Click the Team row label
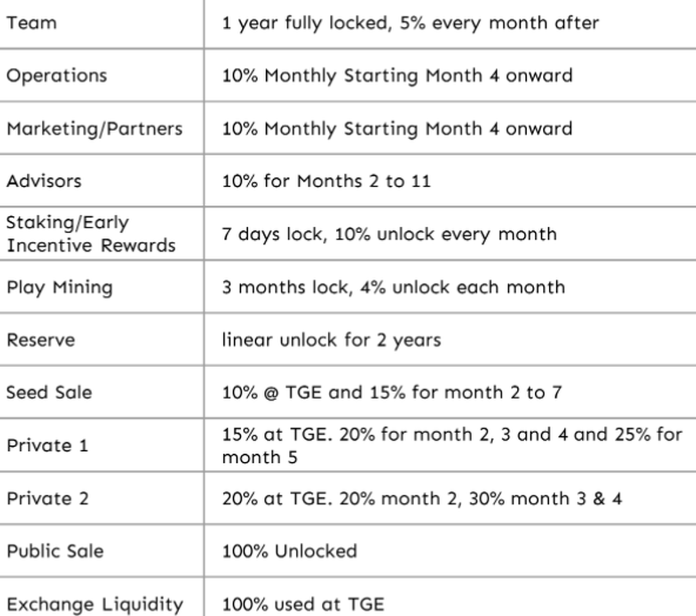Image resolution: width=696 pixels, height=616 pixels. (32, 23)
